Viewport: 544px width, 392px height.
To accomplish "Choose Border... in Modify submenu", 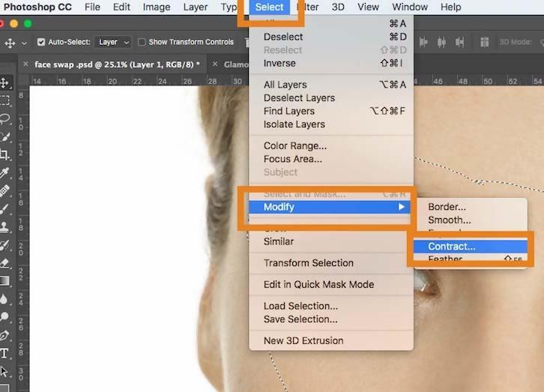I will [472, 207].
